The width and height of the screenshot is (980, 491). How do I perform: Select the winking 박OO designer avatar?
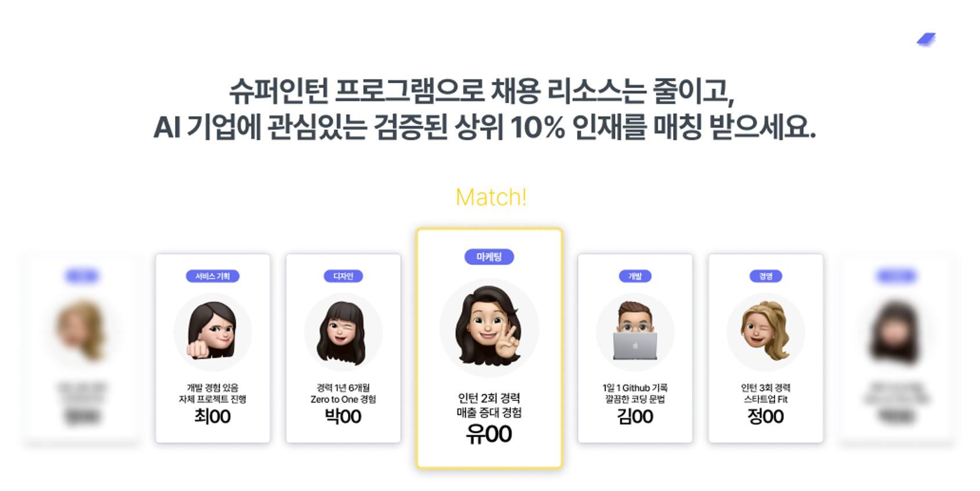[x=343, y=332]
